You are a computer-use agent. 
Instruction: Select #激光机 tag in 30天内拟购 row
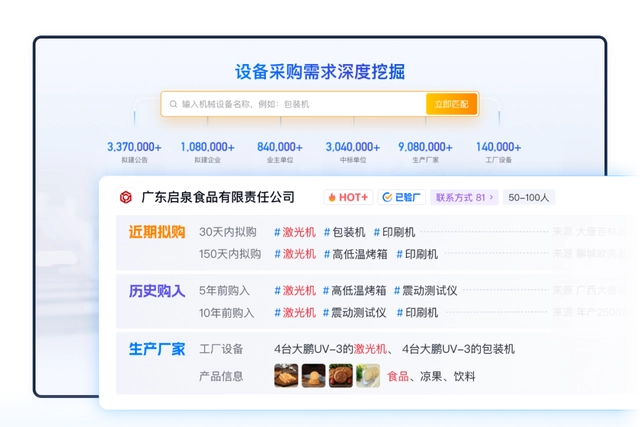point(295,232)
